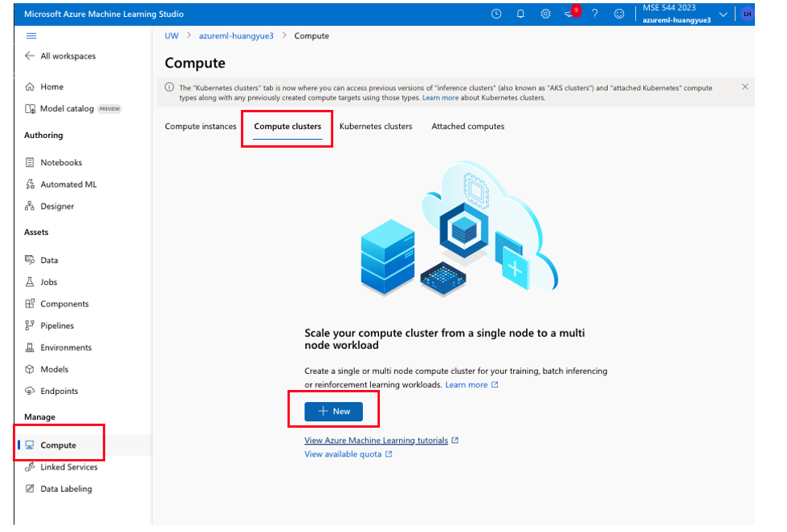Open Automated ML under Authoring

pyautogui.click(x=68, y=185)
